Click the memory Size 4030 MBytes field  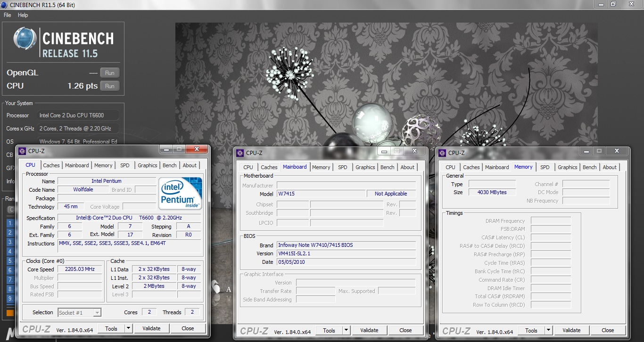click(492, 192)
